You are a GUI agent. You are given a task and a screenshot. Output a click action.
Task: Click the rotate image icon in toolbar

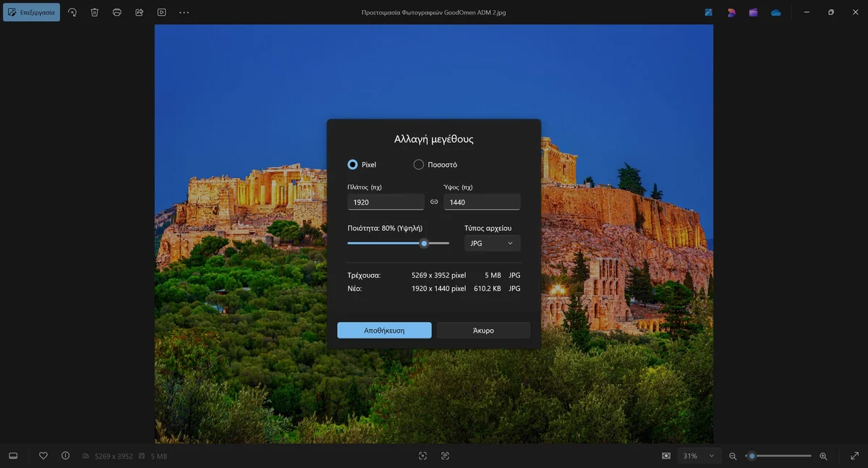[72, 12]
